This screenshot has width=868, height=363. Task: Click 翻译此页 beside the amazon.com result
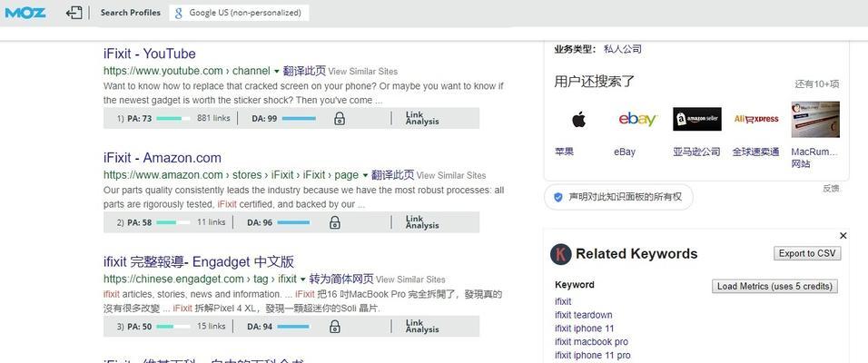pyautogui.click(x=392, y=175)
